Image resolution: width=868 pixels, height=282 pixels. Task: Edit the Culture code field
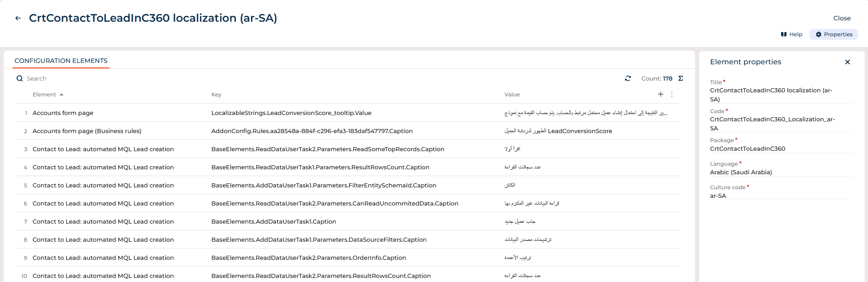[780, 196]
